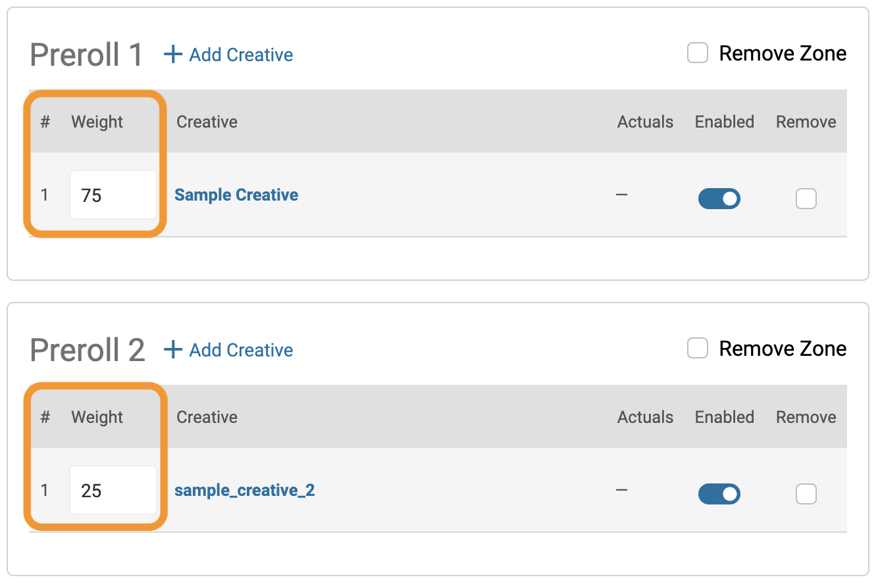Open the sample_creative_2 link
Image resolution: width=878 pixels, height=588 pixels.
(x=245, y=491)
